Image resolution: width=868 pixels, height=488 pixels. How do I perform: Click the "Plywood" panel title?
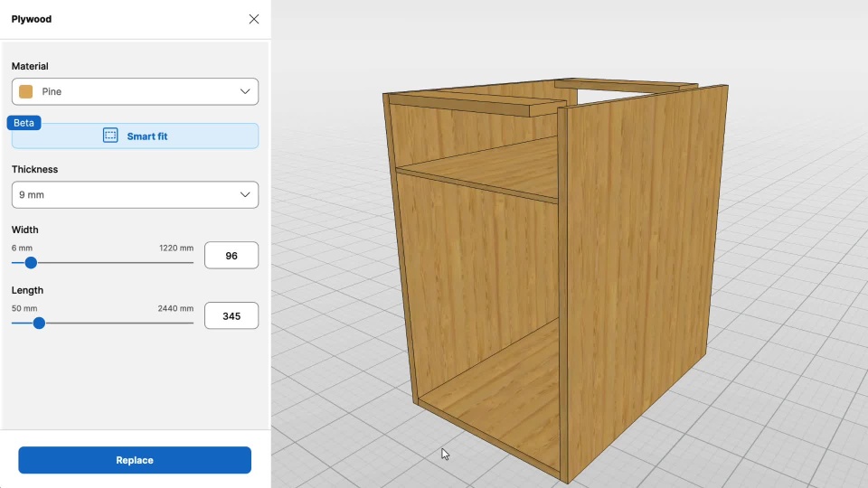(32, 19)
